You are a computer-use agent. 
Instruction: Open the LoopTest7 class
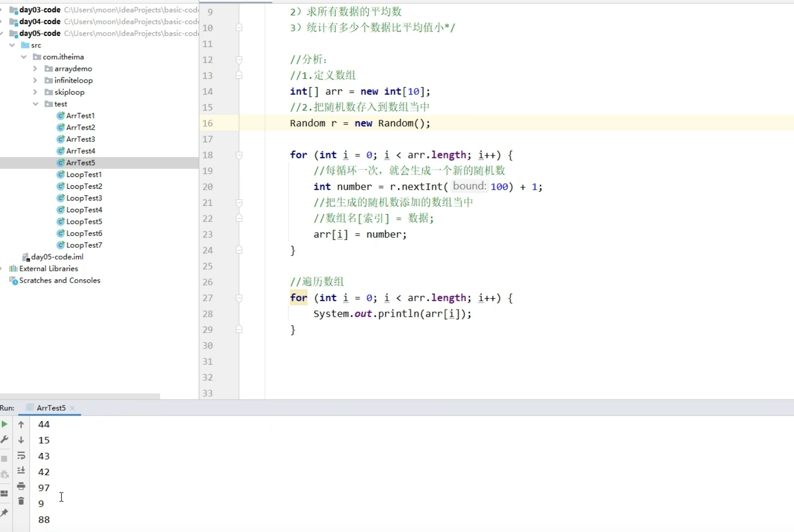coord(84,245)
